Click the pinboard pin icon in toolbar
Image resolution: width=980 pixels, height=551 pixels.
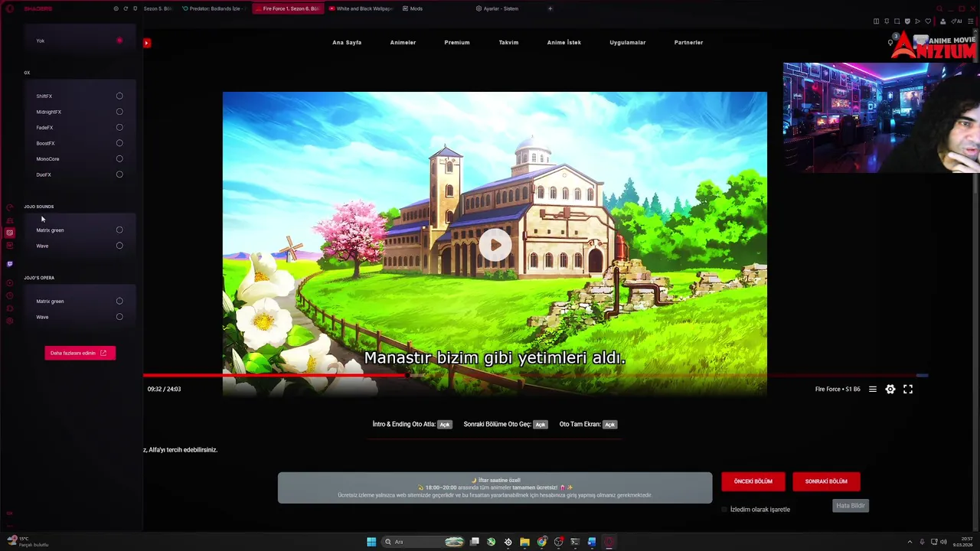[x=887, y=21]
